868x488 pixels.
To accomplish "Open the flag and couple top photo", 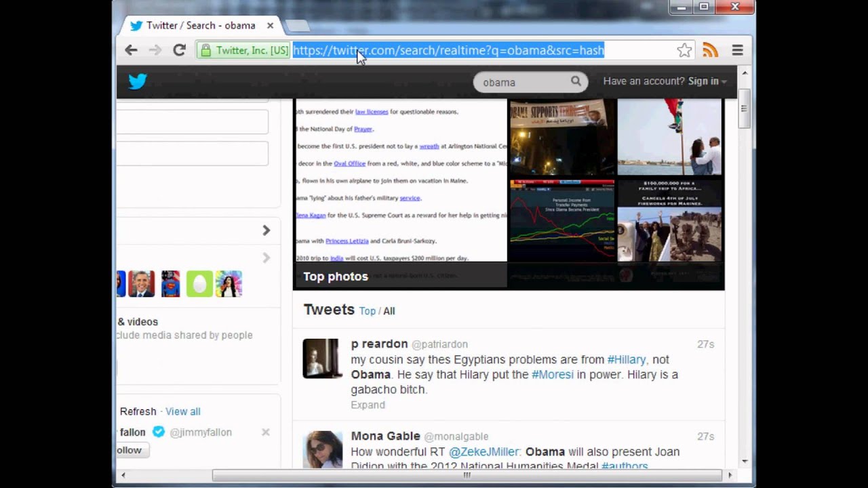I will click(670, 138).
